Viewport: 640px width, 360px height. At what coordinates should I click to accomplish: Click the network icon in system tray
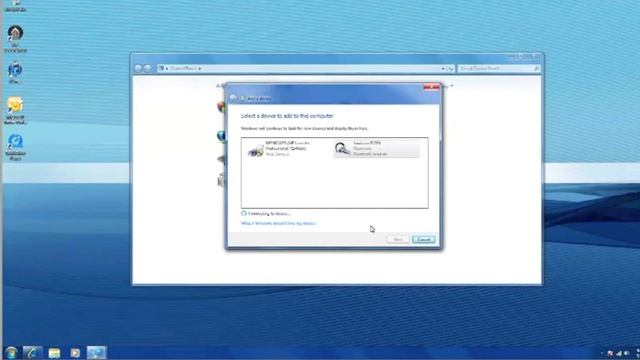[619, 353]
